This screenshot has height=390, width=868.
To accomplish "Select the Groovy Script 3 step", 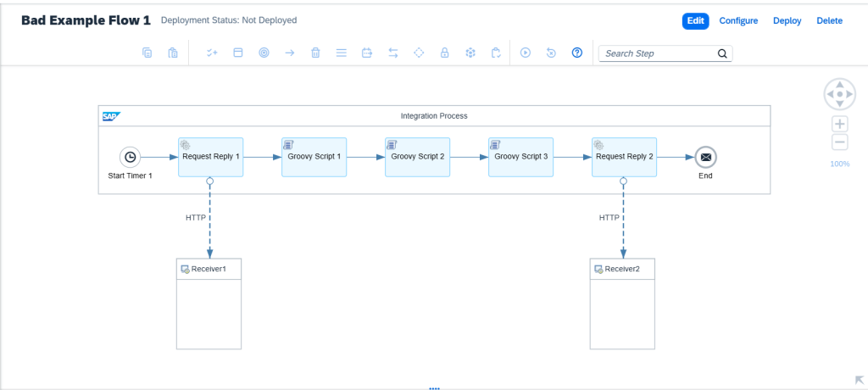I will 521,158.
